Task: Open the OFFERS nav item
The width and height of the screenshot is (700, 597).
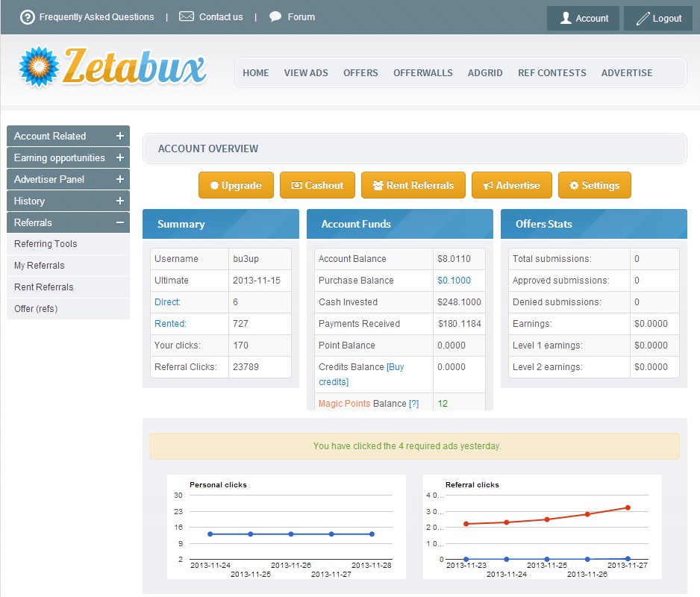Action: pyautogui.click(x=360, y=73)
